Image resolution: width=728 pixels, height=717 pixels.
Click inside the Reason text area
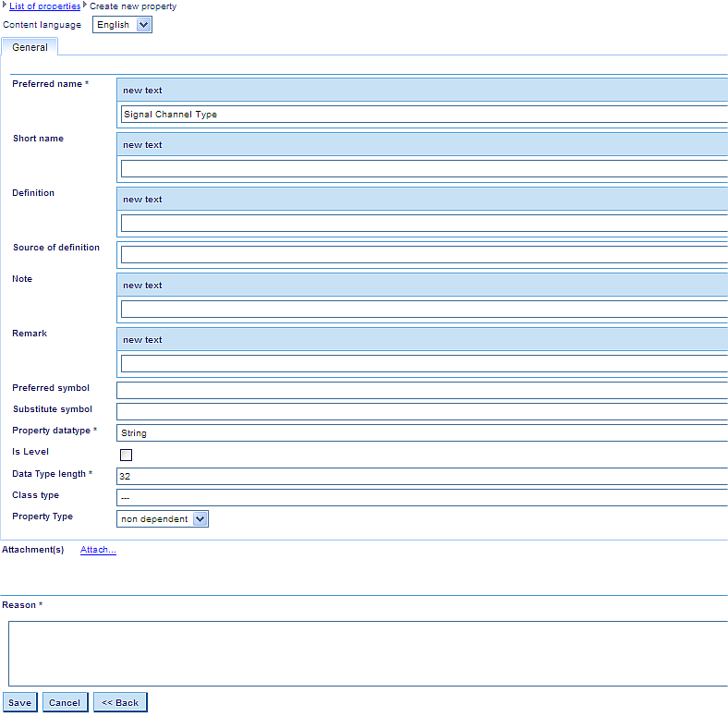coord(368,653)
